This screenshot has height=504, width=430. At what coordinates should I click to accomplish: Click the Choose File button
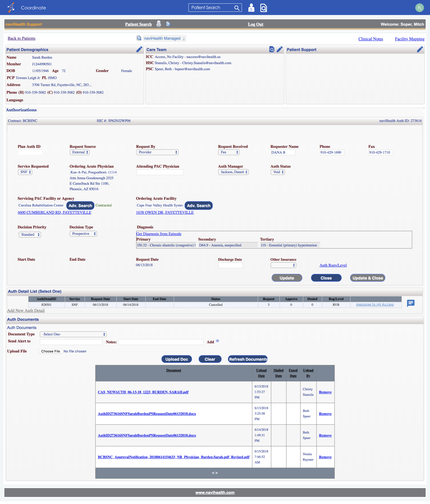pos(50,351)
